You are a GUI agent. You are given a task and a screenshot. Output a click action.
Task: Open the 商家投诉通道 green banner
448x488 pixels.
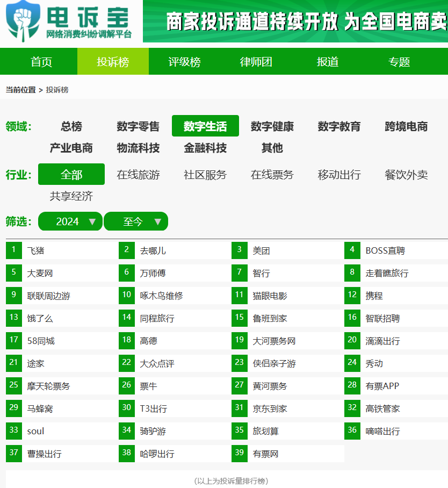[x=295, y=21]
